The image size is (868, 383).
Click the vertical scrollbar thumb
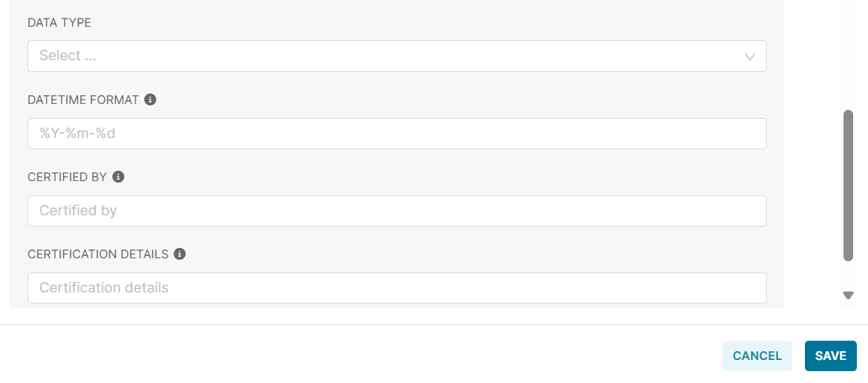coord(848,186)
